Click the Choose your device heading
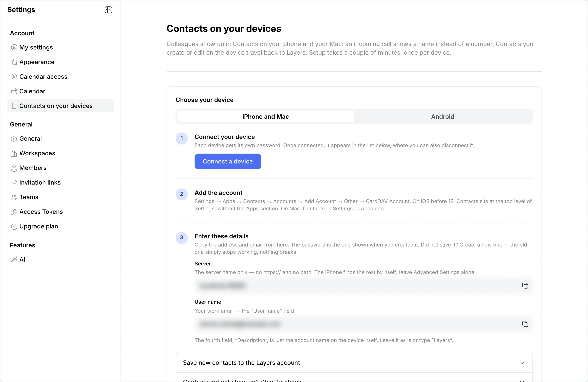This screenshot has width=588, height=382. tap(204, 100)
